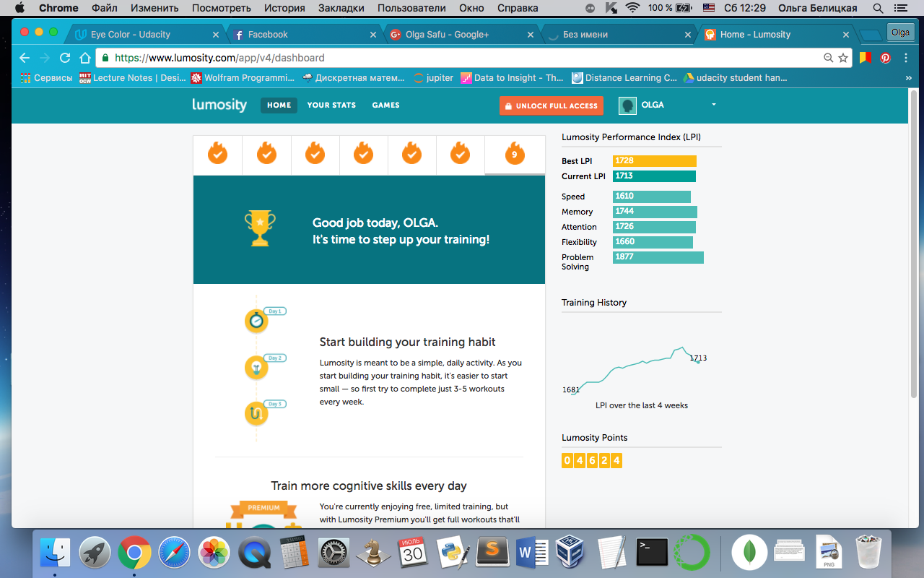
Task: Click the HOME navigation button
Action: click(x=279, y=105)
